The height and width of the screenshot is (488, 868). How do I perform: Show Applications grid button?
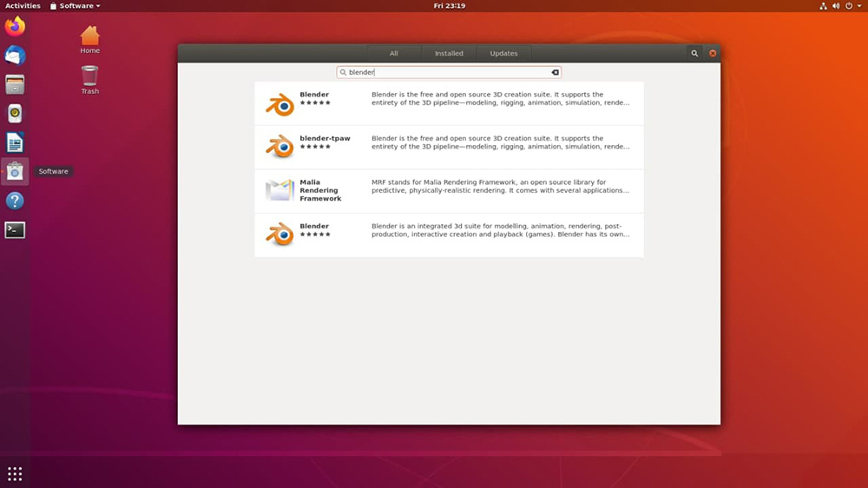coord(15,473)
